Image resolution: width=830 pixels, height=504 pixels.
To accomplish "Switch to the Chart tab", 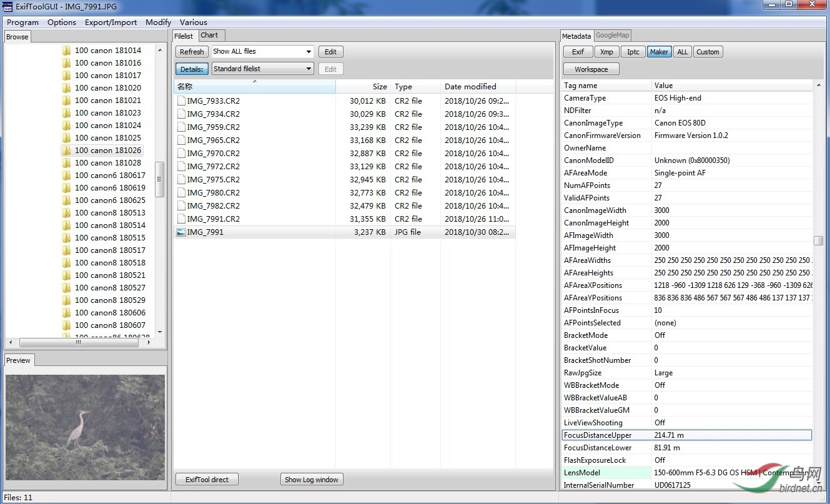I will pyautogui.click(x=210, y=36).
